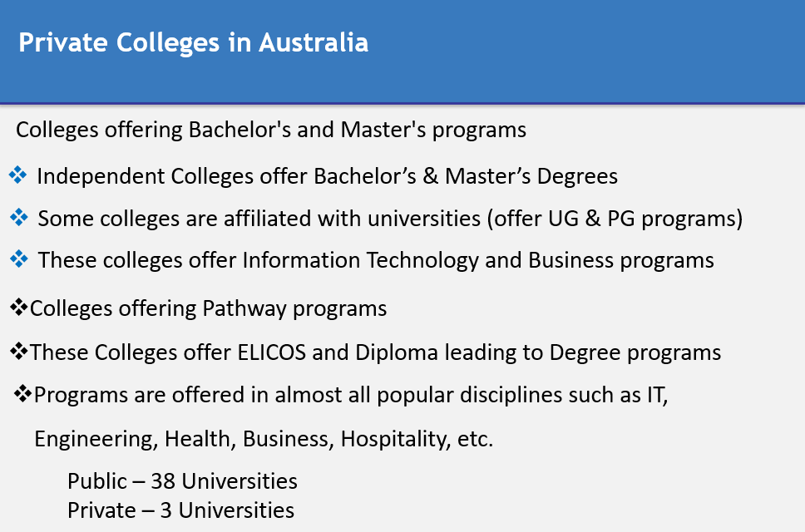Screen dimensions: 805x532
Task: Click text about colleges affiliated with universities
Action: click(x=390, y=219)
